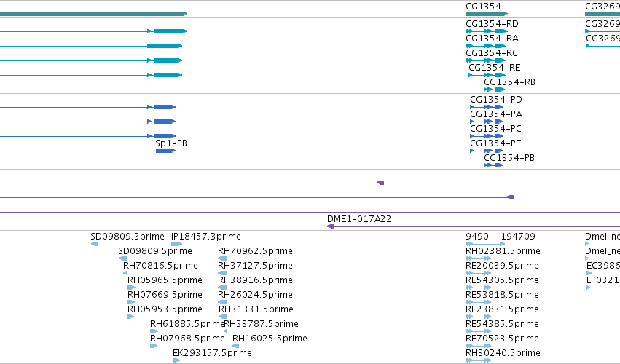Open EST RH38916.5prime

[255, 280]
